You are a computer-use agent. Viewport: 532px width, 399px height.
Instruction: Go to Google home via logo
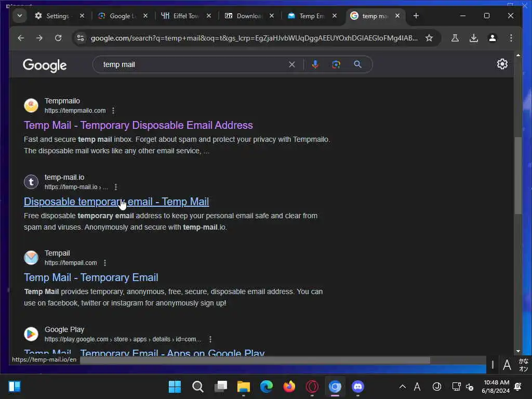pos(45,65)
